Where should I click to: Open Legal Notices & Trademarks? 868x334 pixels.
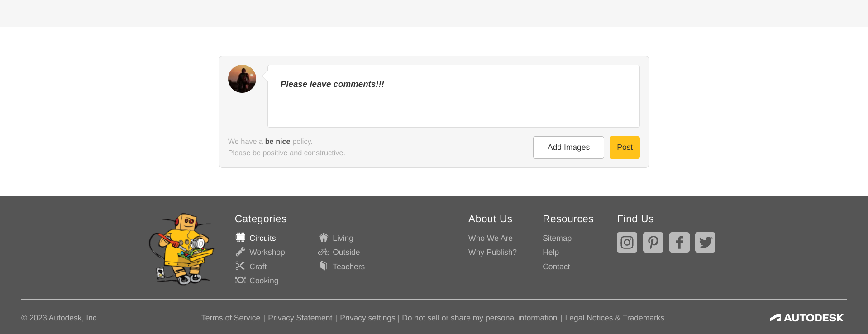(x=615, y=318)
